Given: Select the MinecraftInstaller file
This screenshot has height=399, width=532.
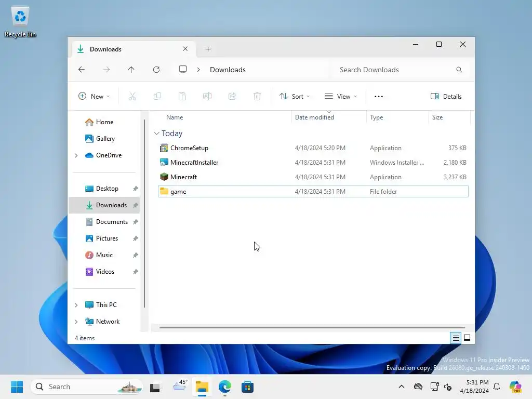Looking at the screenshot, I should click(x=313, y=163).
